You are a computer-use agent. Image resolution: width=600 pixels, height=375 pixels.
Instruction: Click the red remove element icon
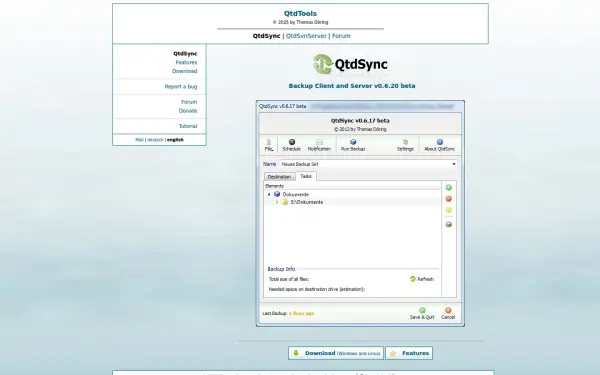pos(448,199)
